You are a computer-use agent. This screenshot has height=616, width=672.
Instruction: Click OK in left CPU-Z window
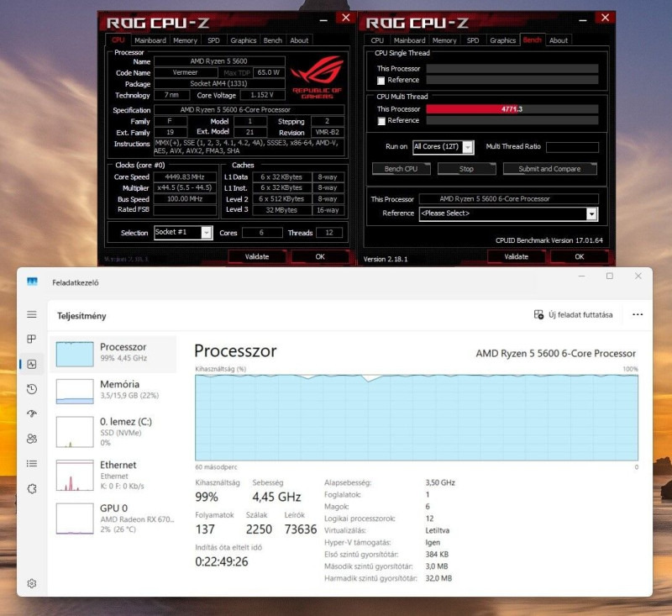point(320,256)
